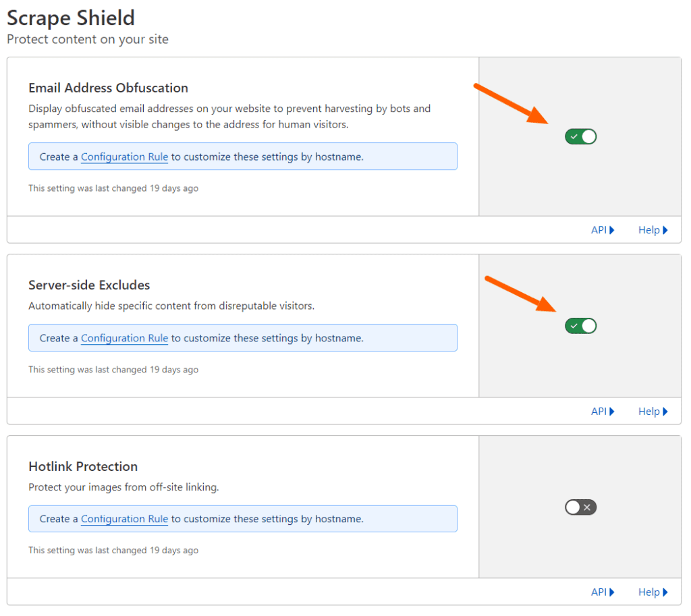Turn off Server-side Excludes

(x=580, y=326)
